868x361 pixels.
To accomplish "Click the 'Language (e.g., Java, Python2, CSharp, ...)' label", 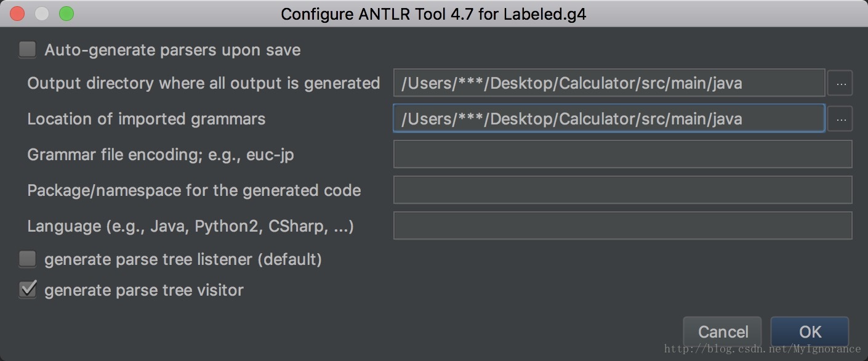I will [190, 226].
